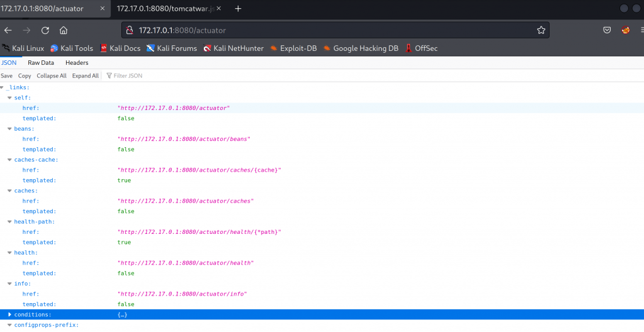Open the Exploit-DB bookmark
The width and height of the screenshot is (644, 332).
[293, 48]
